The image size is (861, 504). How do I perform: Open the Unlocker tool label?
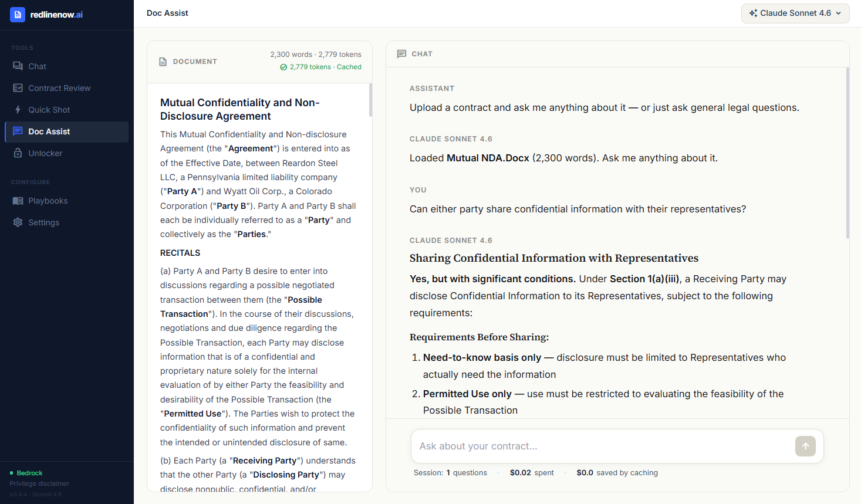click(x=45, y=153)
